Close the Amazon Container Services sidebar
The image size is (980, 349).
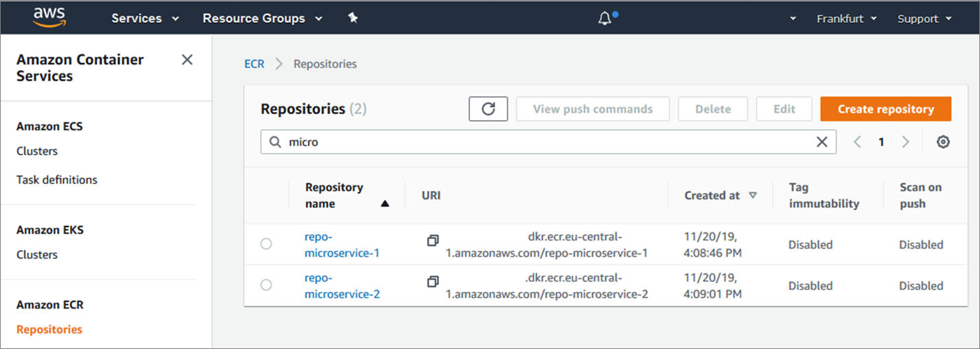(x=187, y=60)
